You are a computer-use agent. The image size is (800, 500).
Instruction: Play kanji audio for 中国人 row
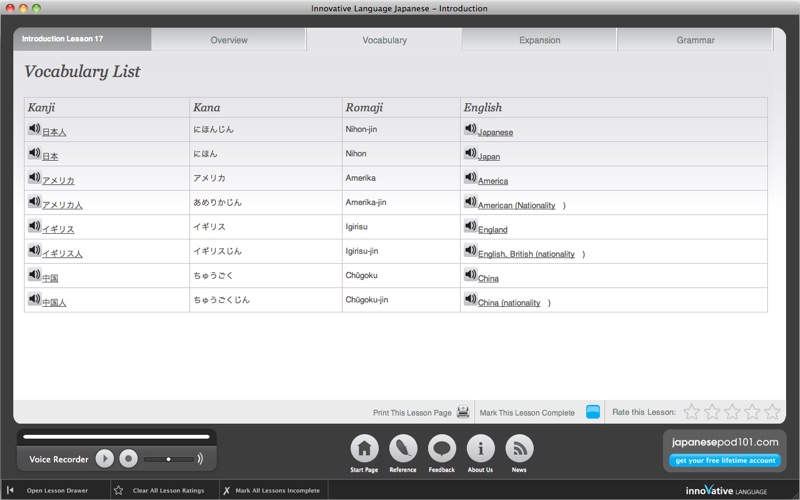[34, 298]
